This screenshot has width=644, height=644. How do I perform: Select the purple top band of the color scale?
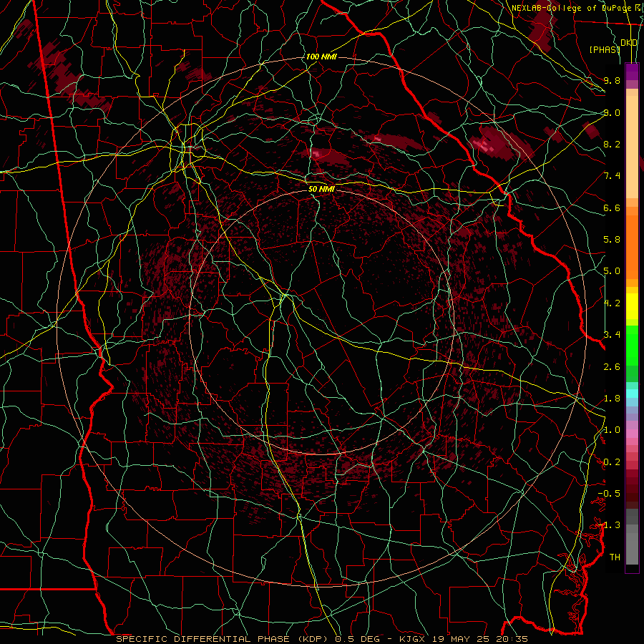[x=632, y=72]
